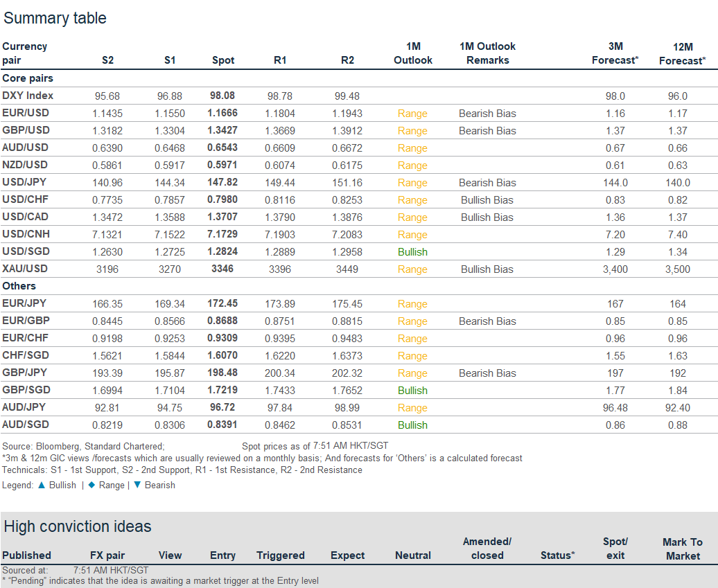Image resolution: width=718 pixels, height=588 pixels.
Task: Toggle the Bullish outlook on GBP/SGD
Action: pyautogui.click(x=412, y=390)
